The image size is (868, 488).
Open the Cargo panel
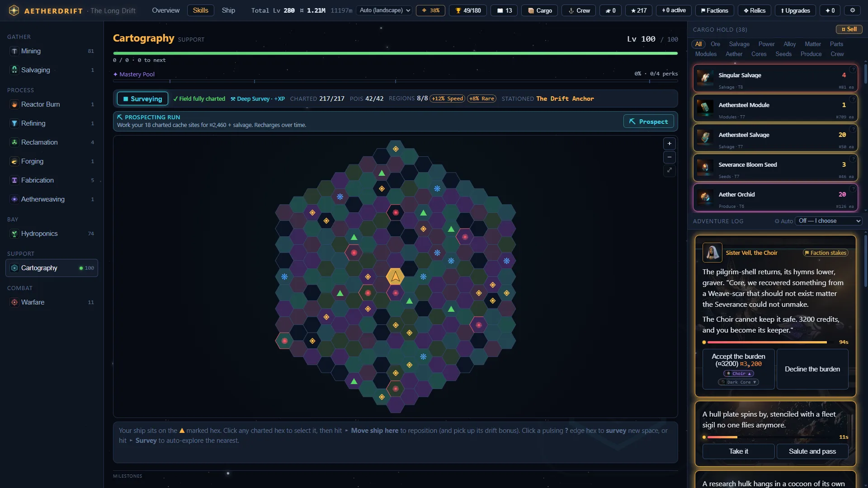pos(540,10)
